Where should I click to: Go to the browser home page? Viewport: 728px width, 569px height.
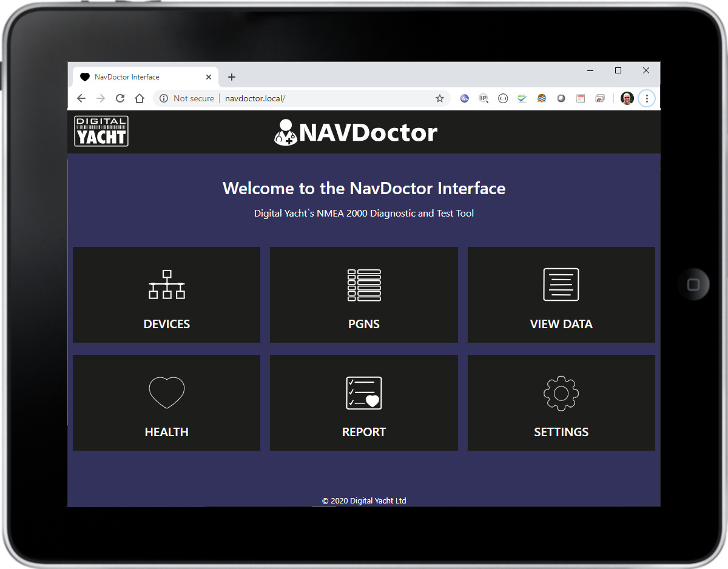140,98
